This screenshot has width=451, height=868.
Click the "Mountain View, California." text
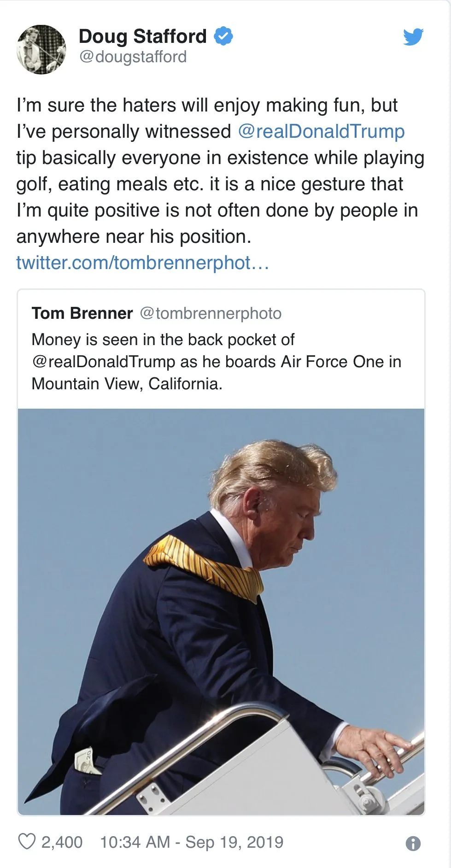pos(127,383)
